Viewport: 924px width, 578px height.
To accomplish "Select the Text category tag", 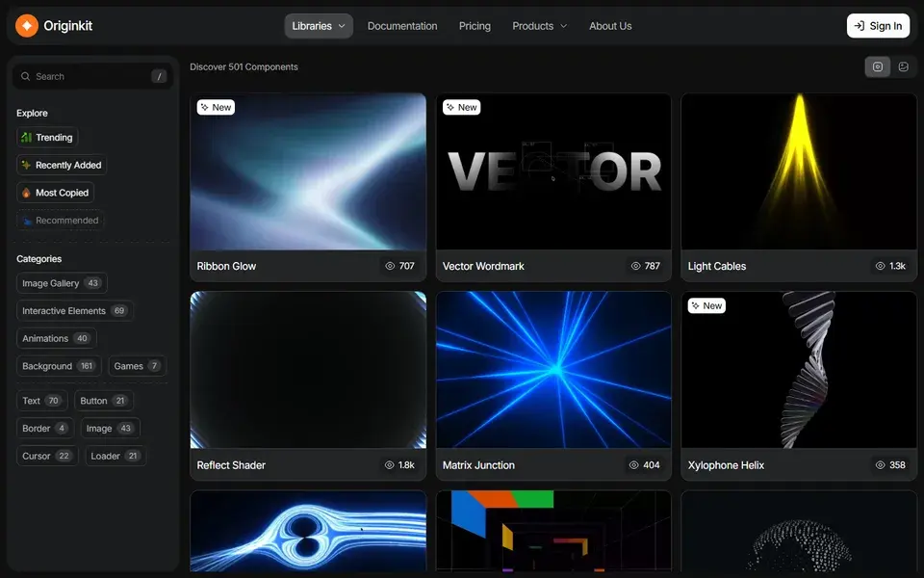I will tap(41, 401).
